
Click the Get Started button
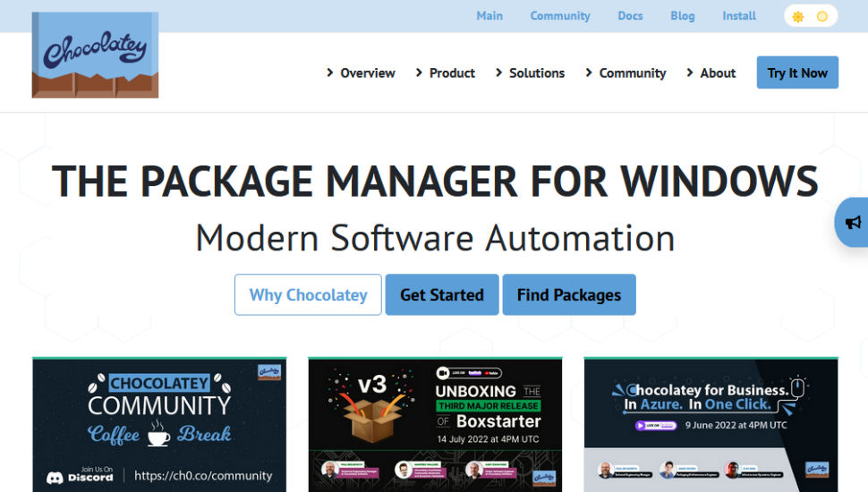(x=442, y=295)
